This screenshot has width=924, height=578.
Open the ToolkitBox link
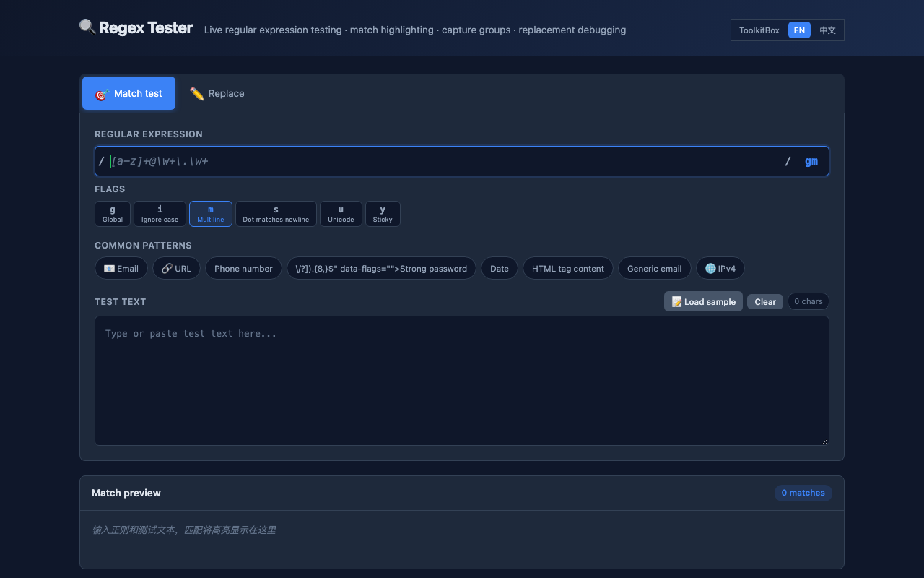coord(759,30)
